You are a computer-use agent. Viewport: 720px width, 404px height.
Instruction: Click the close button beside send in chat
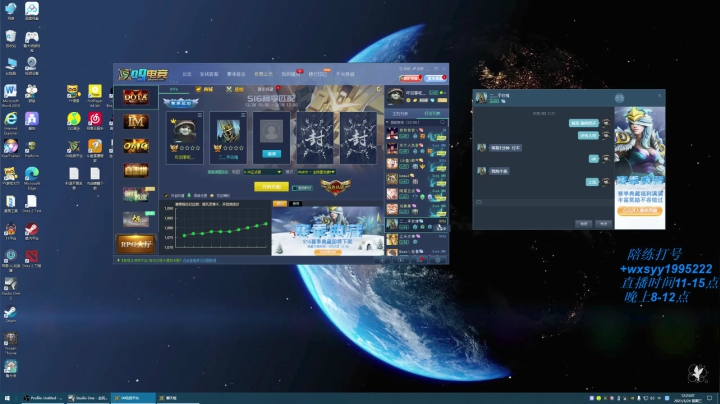click(x=583, y=224)
